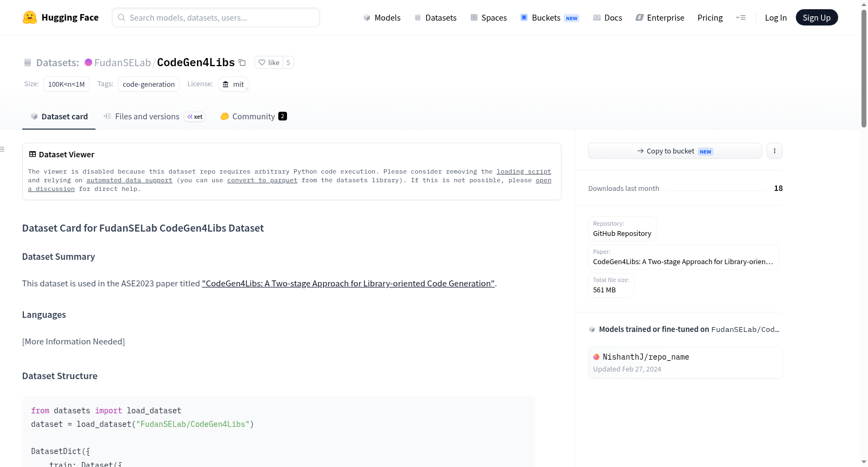The width and height of the screenshot is (868, 467).
Task: Click the Datasets: breadcrumb label
Action: click(58, 62)
